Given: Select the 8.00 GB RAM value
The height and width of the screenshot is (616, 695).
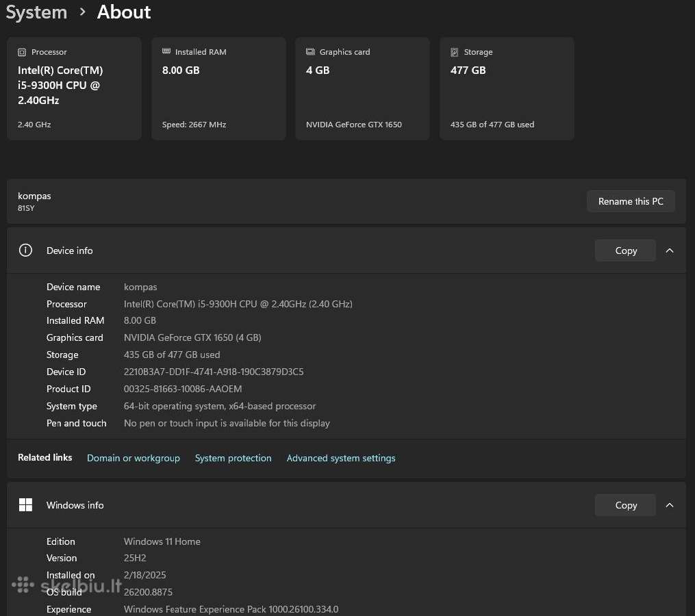Looking at the screenshot, I should pyautogui.click(x=181, y=70).
